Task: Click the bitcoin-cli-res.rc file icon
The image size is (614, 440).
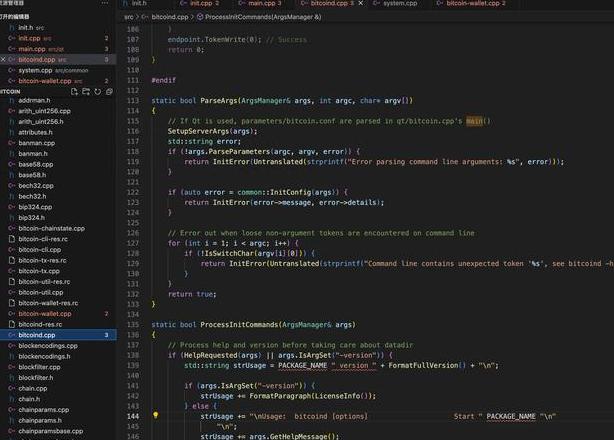Action: point(12,239)
